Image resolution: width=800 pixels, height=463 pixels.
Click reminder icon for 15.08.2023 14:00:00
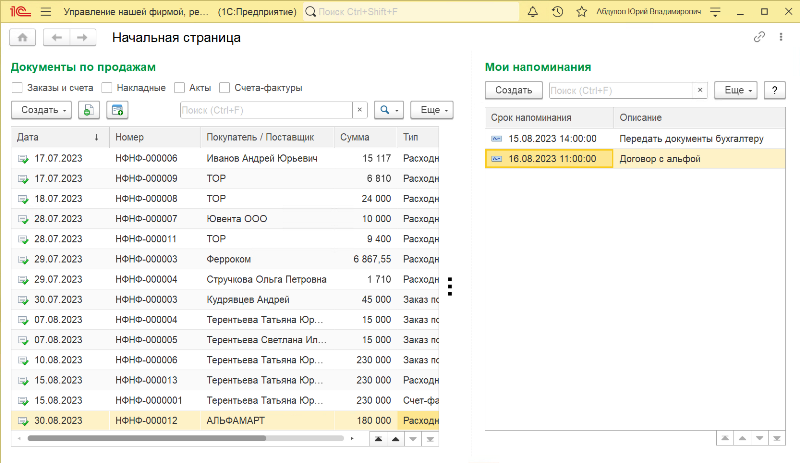pyautogui.click(x=496, y=139)
